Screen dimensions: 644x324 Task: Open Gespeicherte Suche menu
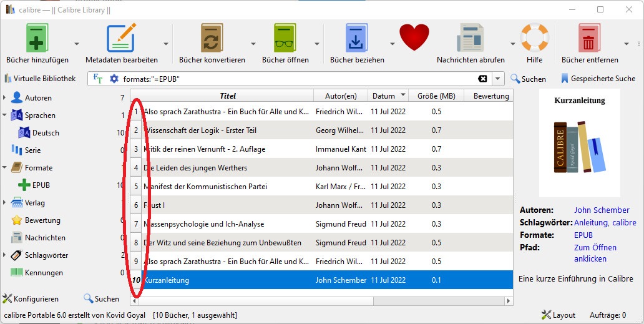tap(598, 79)
